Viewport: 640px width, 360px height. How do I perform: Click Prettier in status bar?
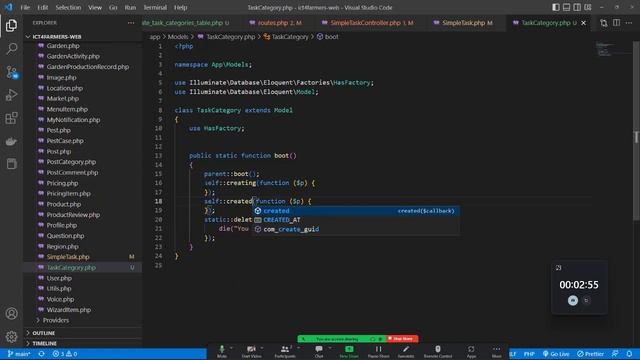pos(590,354)
